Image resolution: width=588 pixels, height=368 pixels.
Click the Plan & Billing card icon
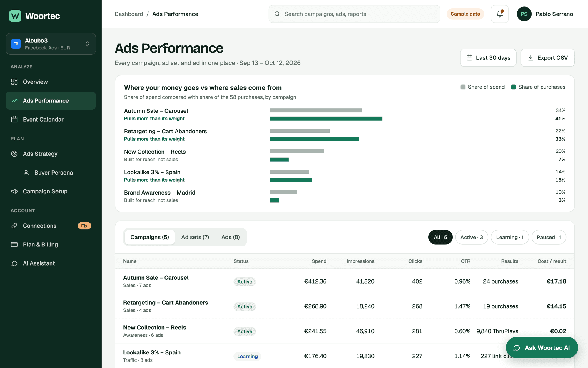[x=14, y=245]
